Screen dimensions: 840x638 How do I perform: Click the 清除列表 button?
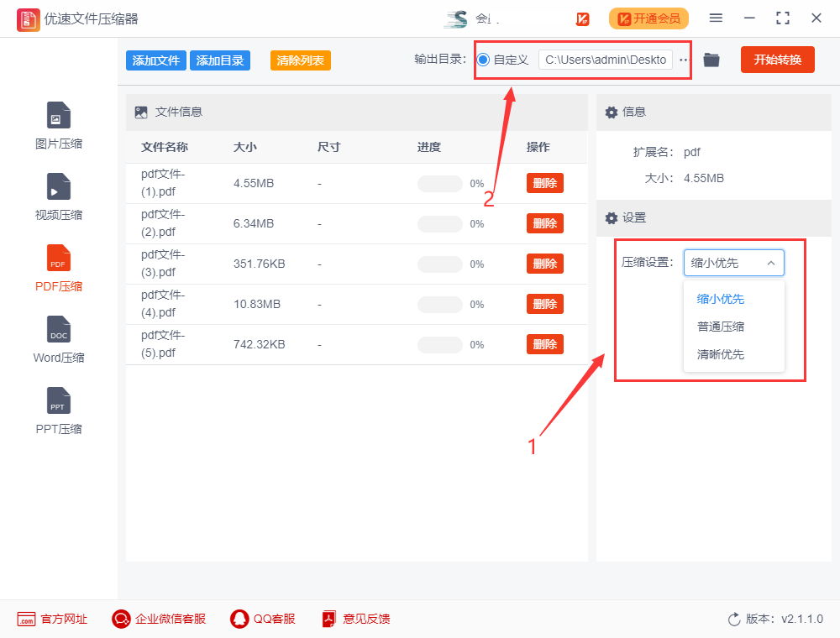pos(301,60)
